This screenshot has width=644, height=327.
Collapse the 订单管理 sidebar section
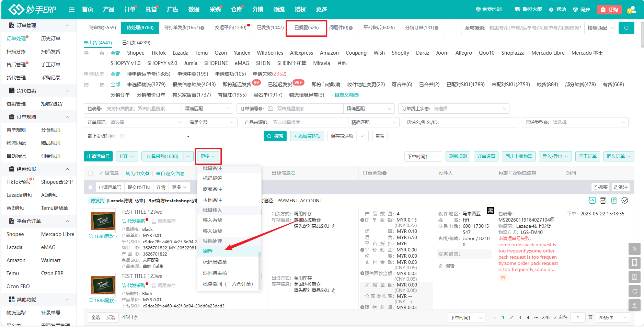pos(67,25)
